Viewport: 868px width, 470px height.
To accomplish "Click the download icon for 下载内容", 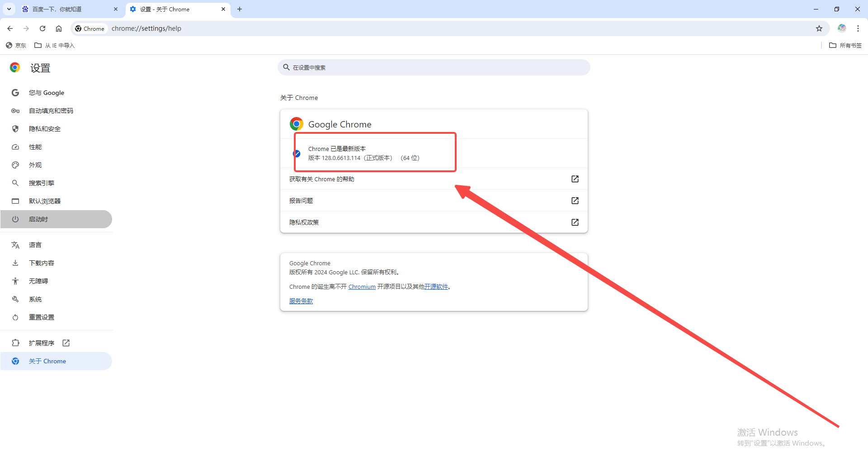I will click(x=15, y=263).
